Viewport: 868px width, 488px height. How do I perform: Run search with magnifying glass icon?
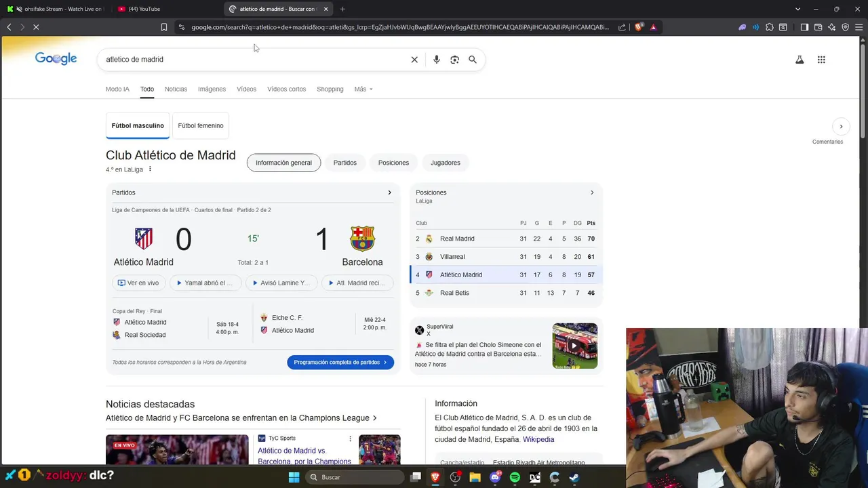click(x=473, y=60)
